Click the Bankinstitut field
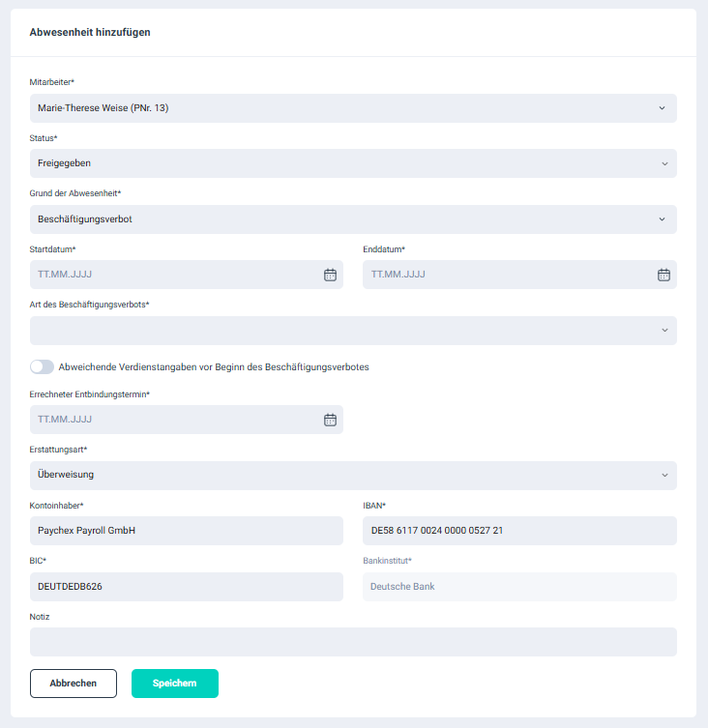 (x=519, y=587)
